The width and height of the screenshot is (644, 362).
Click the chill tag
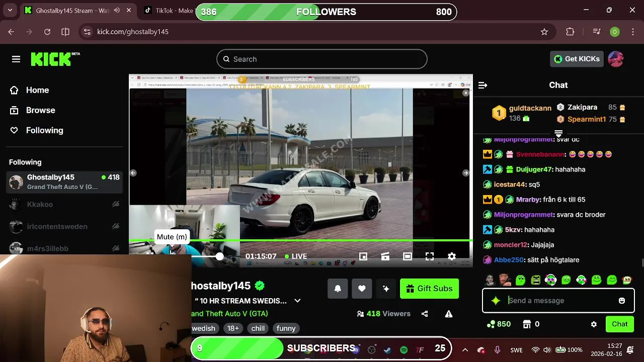point(258,328)
